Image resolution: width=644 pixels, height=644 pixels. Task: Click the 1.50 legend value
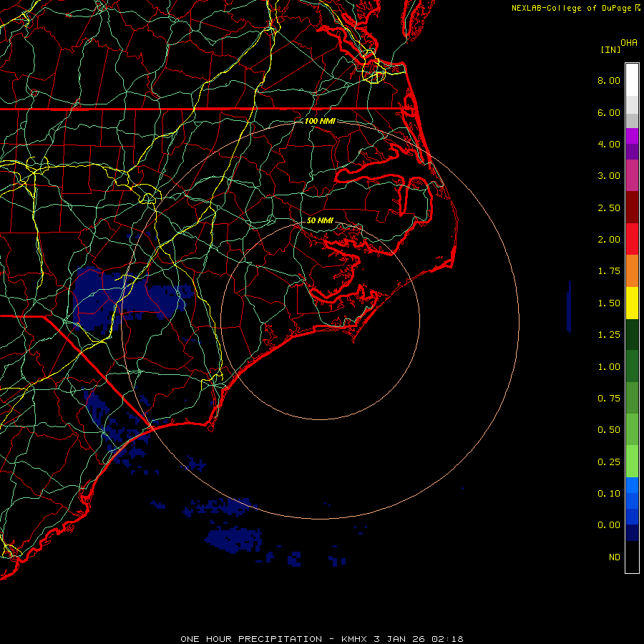(609, 303)
